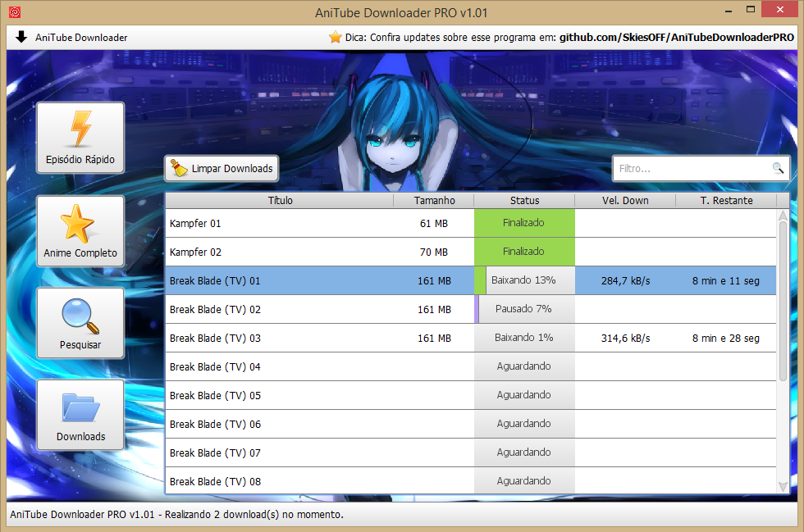Click the 8 min e 28 seg remaining time
804x532 pixels.
(x=725, y=339)
